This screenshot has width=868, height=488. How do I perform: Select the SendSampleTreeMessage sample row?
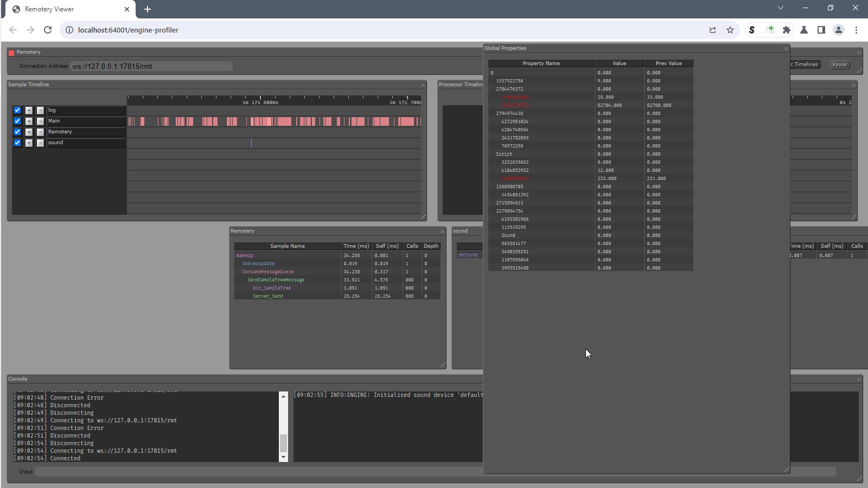(x=276, y=280)
